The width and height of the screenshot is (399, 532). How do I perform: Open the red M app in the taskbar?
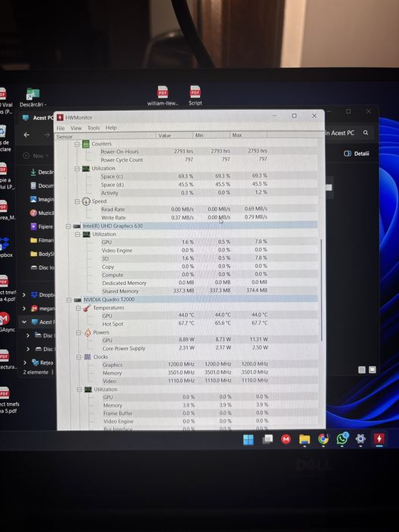tap(286, 439)
